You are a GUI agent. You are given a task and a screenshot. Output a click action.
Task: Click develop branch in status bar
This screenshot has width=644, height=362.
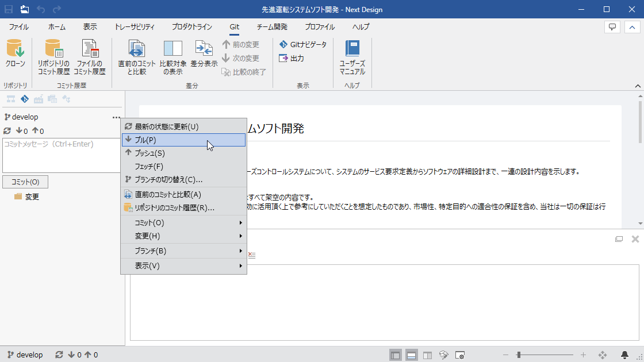(x=25, y=355)
